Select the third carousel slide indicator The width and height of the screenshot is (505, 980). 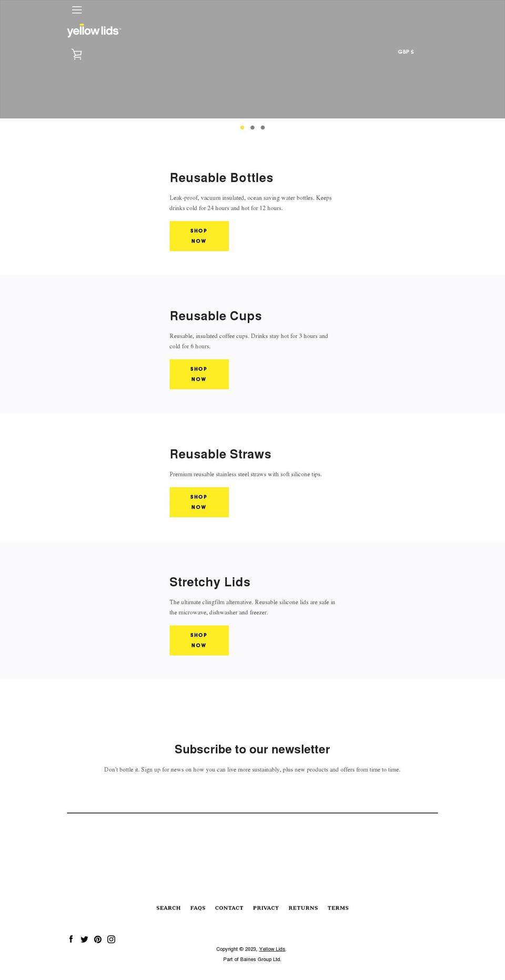pyautogui.click(x=262, y=127)
